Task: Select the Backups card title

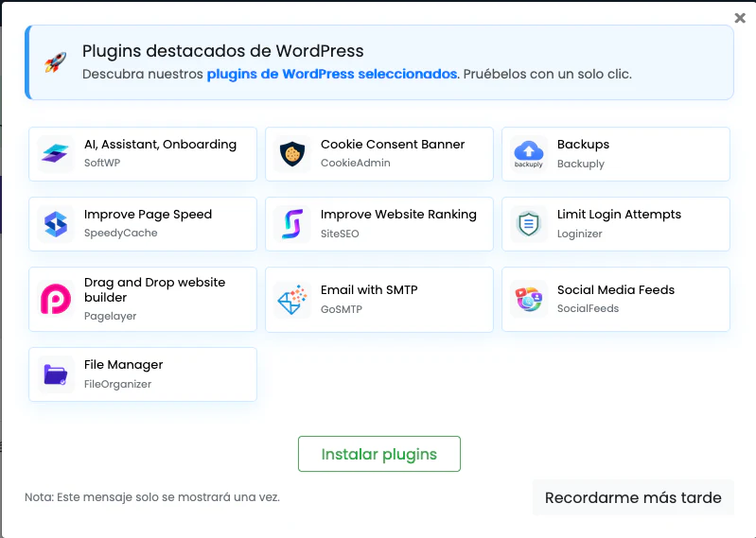Action: [x=583, y=145]
